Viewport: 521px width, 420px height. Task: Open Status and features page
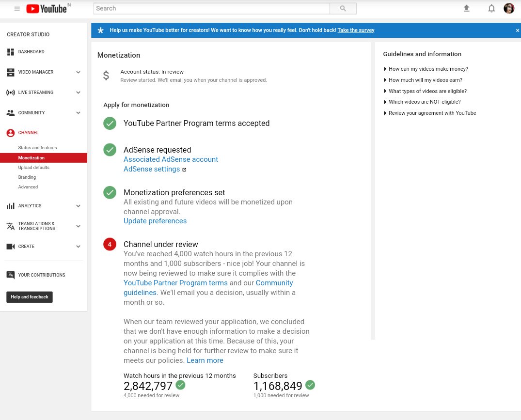[x=37, y=148]
